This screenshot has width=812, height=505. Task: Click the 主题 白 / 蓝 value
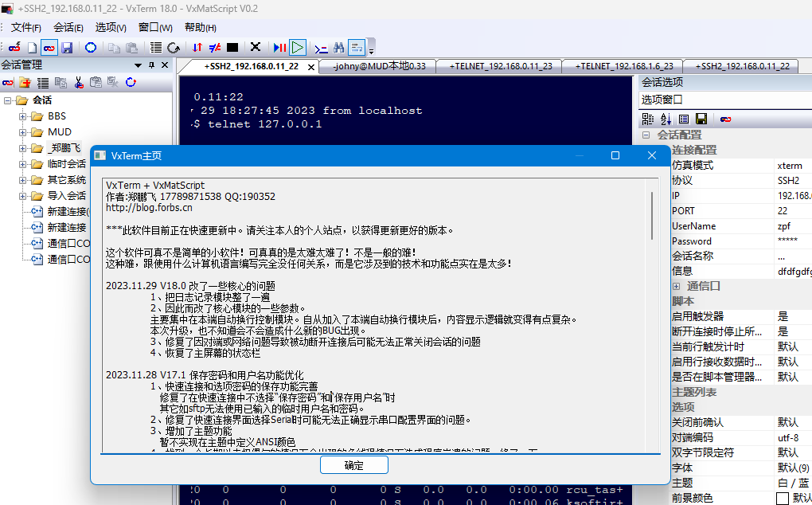tap(792, 483)
